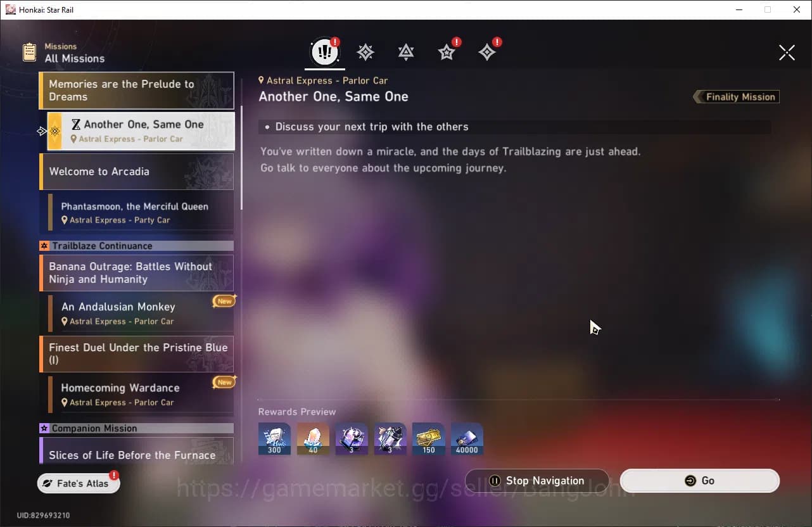This screenshot has height=527, width=812.
Task: Minimize the Honkai: Star Rail window
Action: (x=739, y=10)
